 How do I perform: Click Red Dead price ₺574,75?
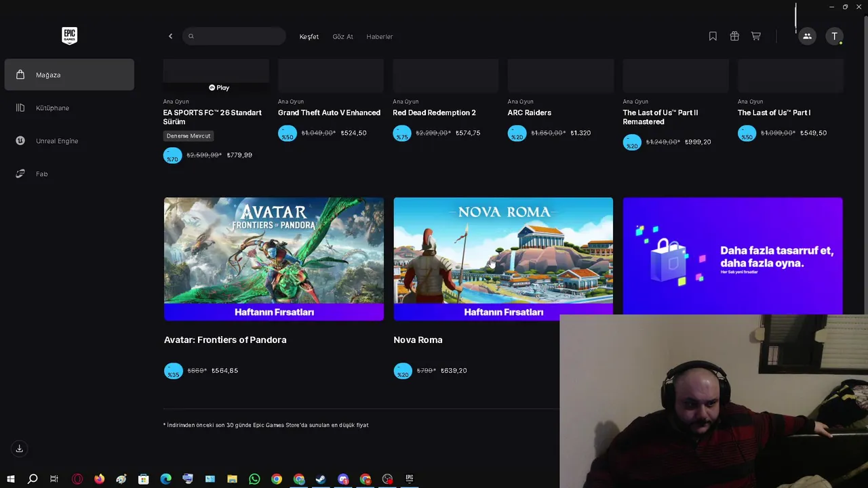(468, 133)
